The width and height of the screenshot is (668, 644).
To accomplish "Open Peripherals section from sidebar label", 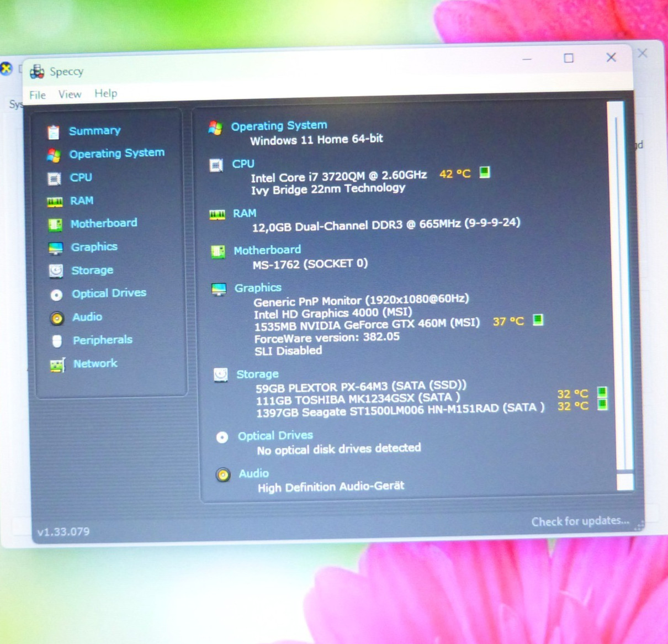I will (x=103, y=340).
